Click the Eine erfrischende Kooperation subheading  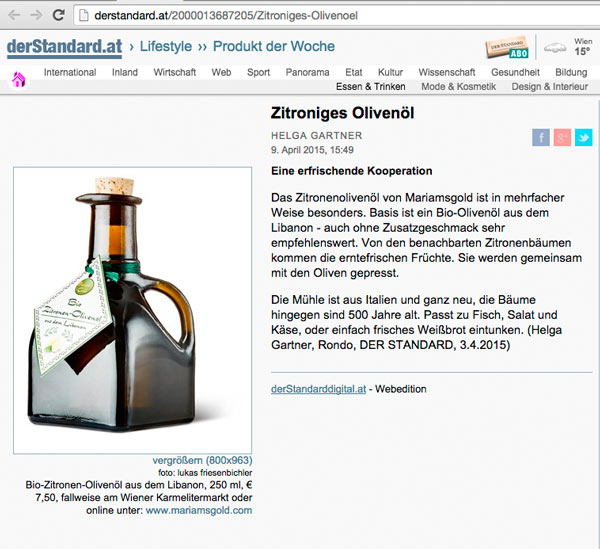tap(352, 171)
